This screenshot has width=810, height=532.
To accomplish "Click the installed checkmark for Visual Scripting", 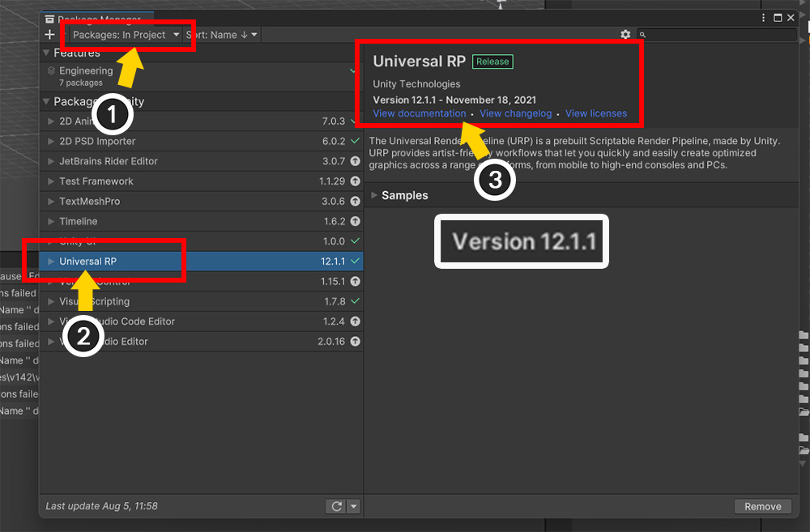I will [x=356, y=300].
